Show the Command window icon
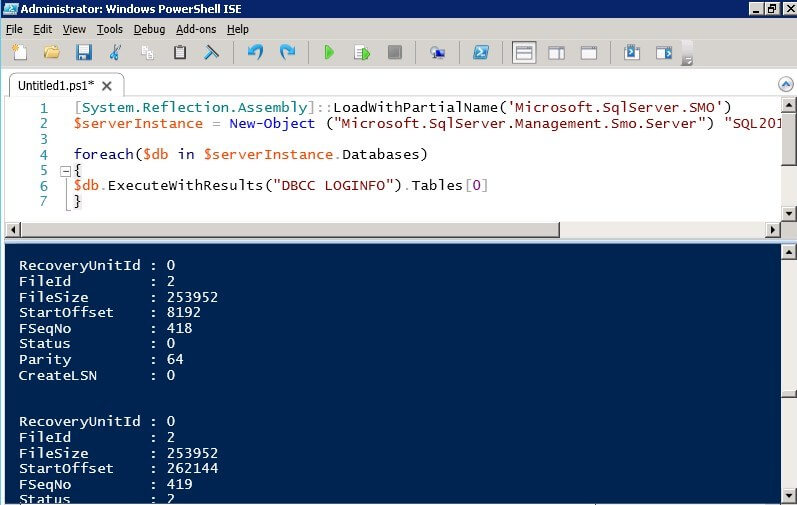 632,52
